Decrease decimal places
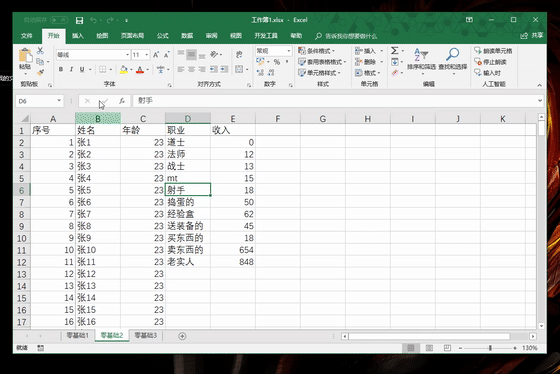This screenshot has height=374, width=560. 271,73
